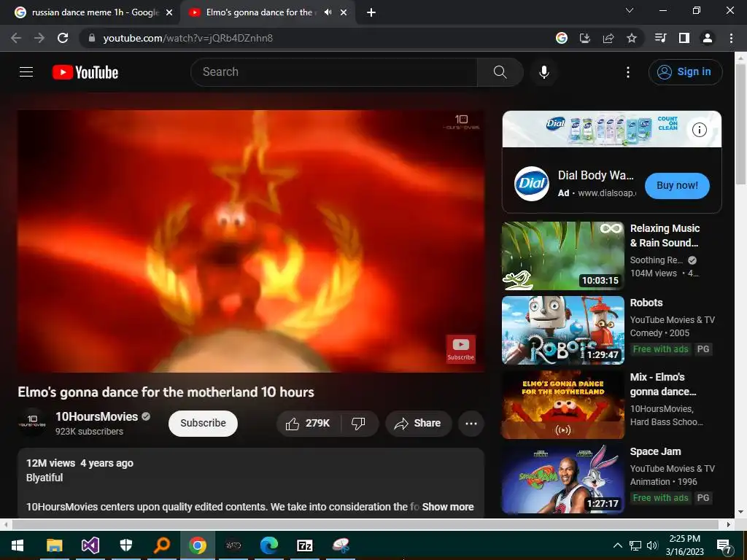Screen dimensions: 747x560
Task: Launch Visual Studio from taskbar
Action: point(90,545)
